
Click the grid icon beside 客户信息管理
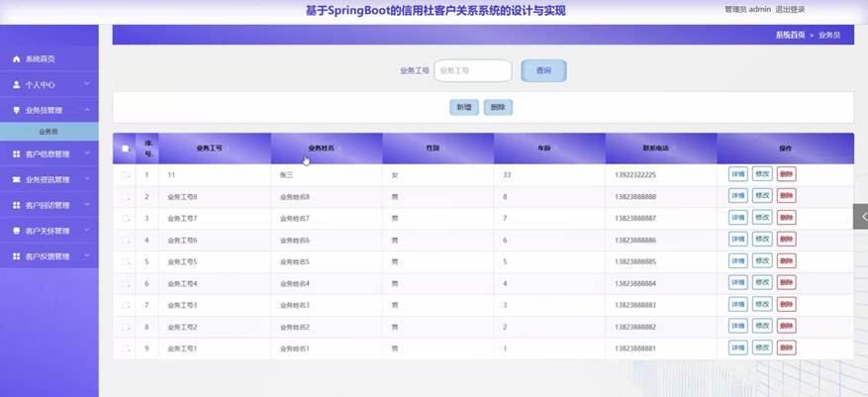[x=16, y=153]
